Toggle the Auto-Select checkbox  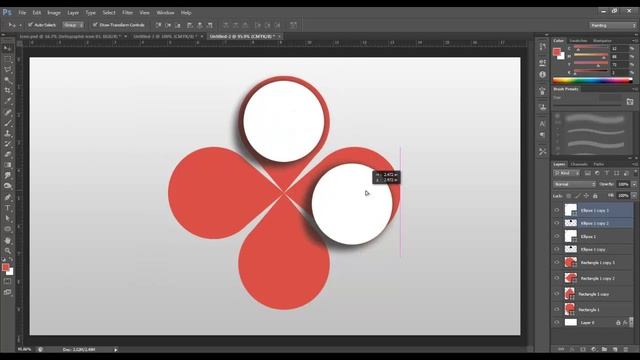pyautogui.click(x=30, y=25)
